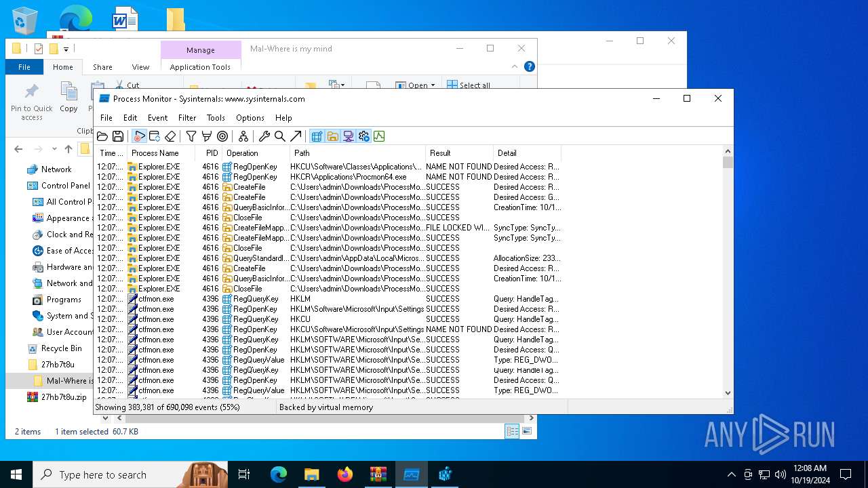
Task: Click scroll-down arrow of event list
Action: tap(728, 392)
